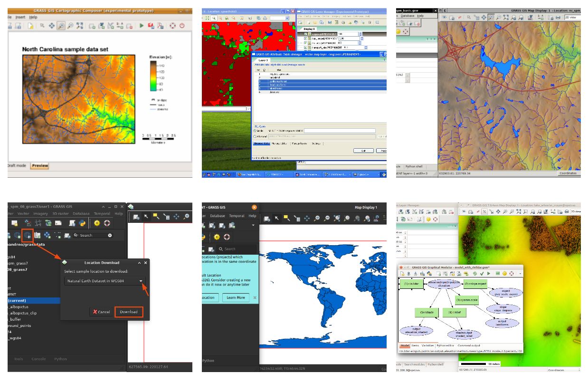This screenshot has height=383, width=588.
Task: Click the green run arrow in the Cartographic Composer
Action: tap(142, 26)
